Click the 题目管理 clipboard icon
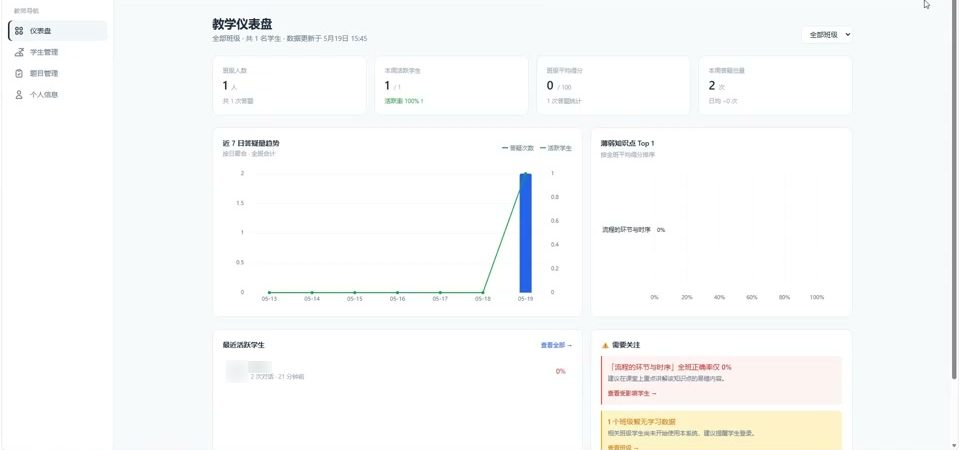The width and height of the screenshot is (960, 450). (x=19, y=73)
